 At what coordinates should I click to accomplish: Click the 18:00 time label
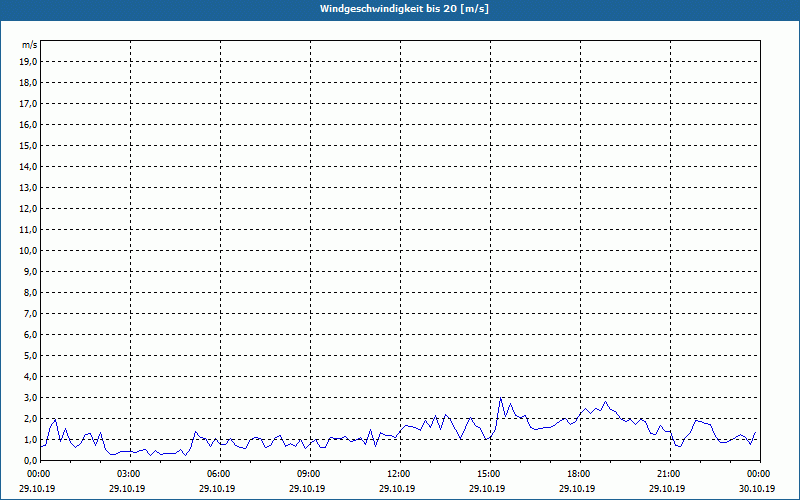point(580,474)
